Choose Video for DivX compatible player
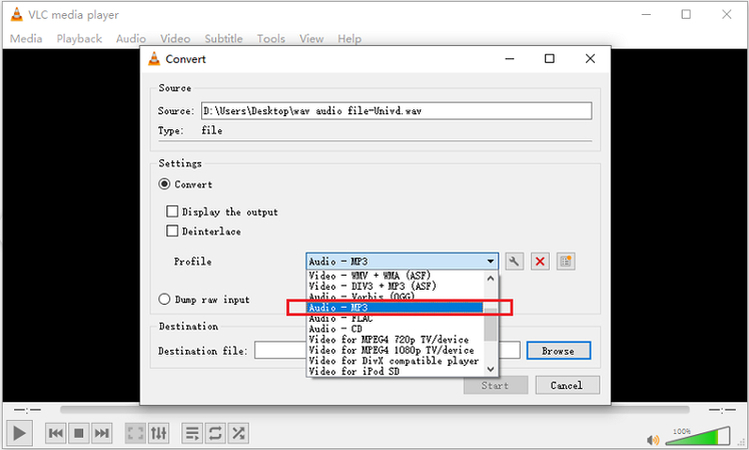Image resolution: width=749 pixels, height=450 pixels. click(395, 361)
